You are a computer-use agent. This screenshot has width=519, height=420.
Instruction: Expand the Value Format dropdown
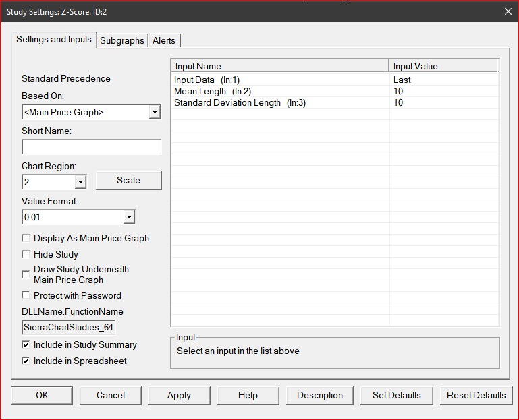pos(128,217)
